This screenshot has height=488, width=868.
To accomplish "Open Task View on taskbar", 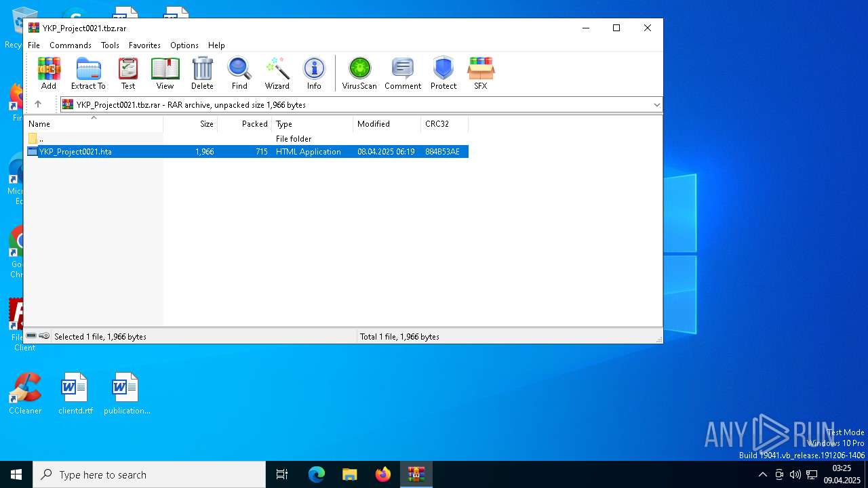I will tap(282, 474).
